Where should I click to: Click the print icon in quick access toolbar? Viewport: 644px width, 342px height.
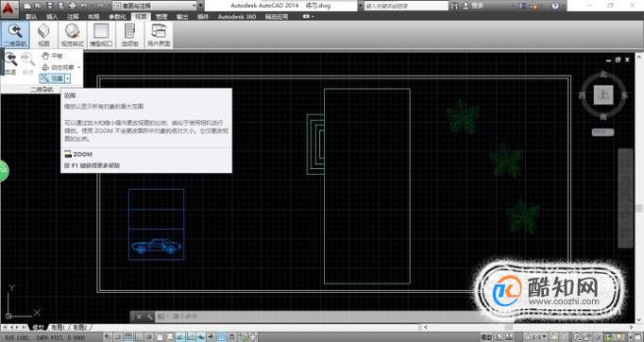[73, 6]
